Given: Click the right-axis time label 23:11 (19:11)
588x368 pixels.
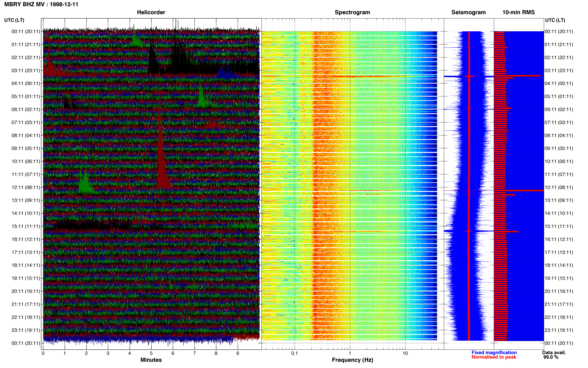Looking at the screenshot, I should click(559, 330).
